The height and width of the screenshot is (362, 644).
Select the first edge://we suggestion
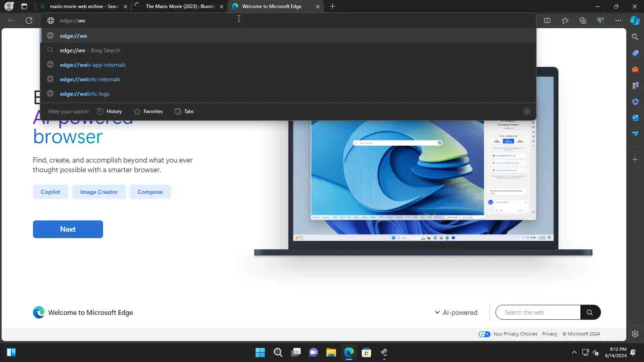(x=288, y=36)
